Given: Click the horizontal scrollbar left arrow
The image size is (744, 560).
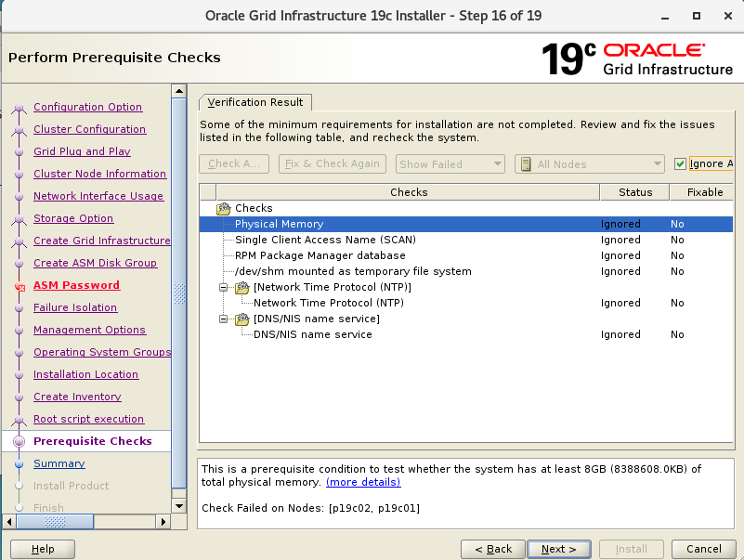Looking at the screenshot, I should pos(9,522).
